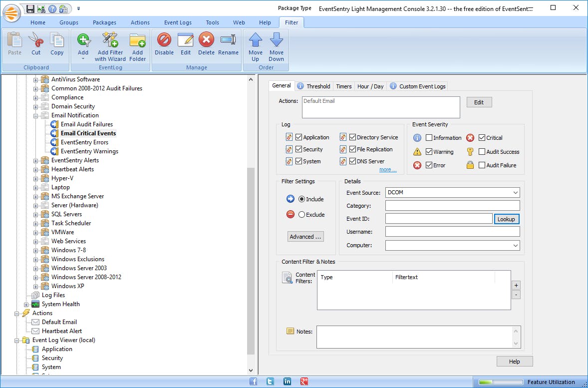Select the Exclude radio button
588x388 pixels.
click(x=301, y=215)
